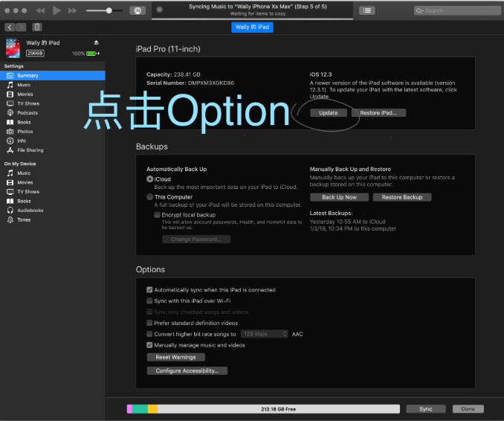Eject Wally's iPad
Image resolution: width=504 pixels, height=421 pixels.
pyautogui.click(x=96, y=42)
